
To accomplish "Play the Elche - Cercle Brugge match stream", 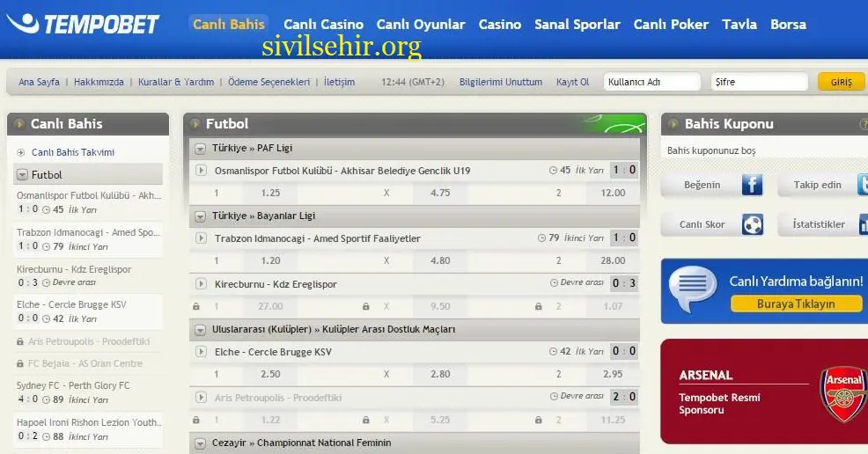I will point(201,352).
